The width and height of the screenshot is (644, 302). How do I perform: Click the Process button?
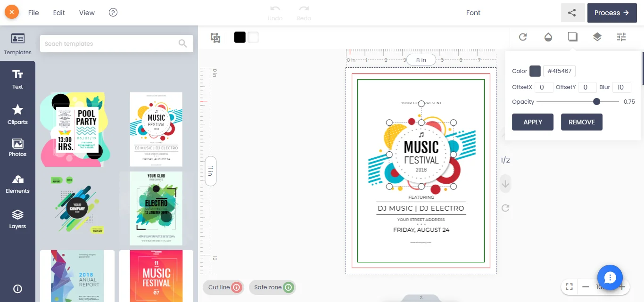(x=612, y=13)
